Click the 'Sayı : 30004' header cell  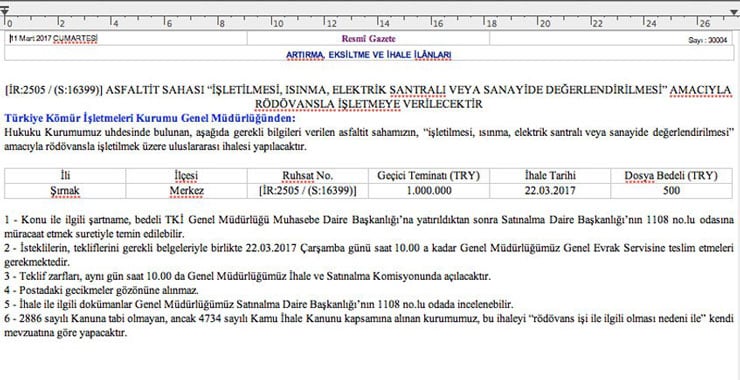pyautogui.click(x=611, y=39)
